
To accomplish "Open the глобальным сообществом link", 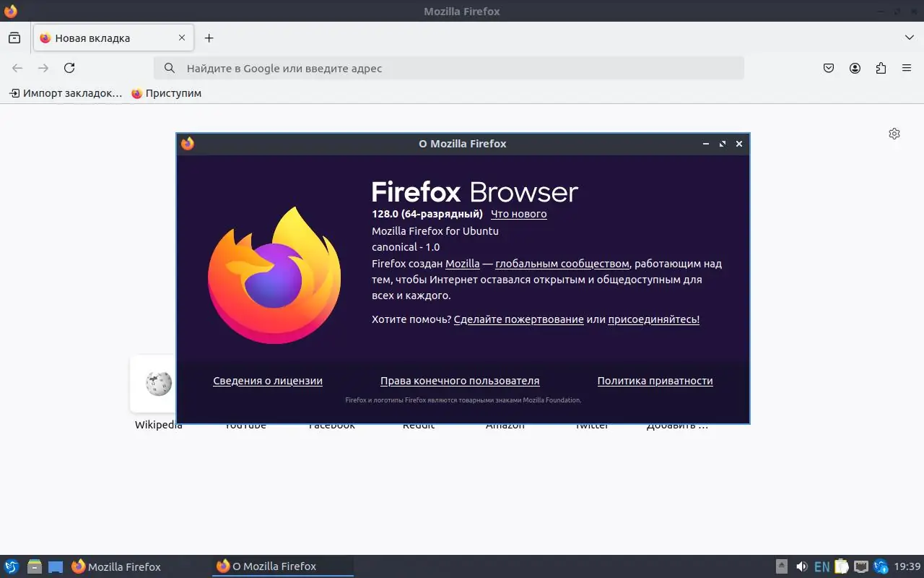I will 562,264.
